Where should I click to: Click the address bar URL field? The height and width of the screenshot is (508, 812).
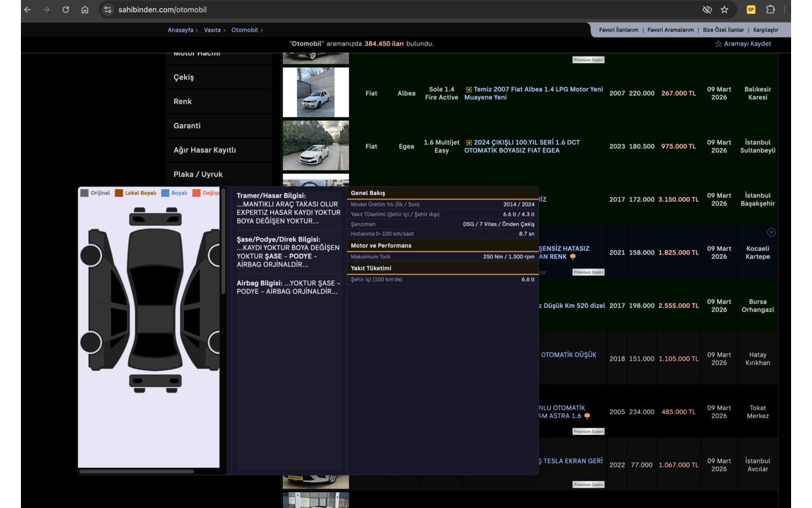pos(400,10)
